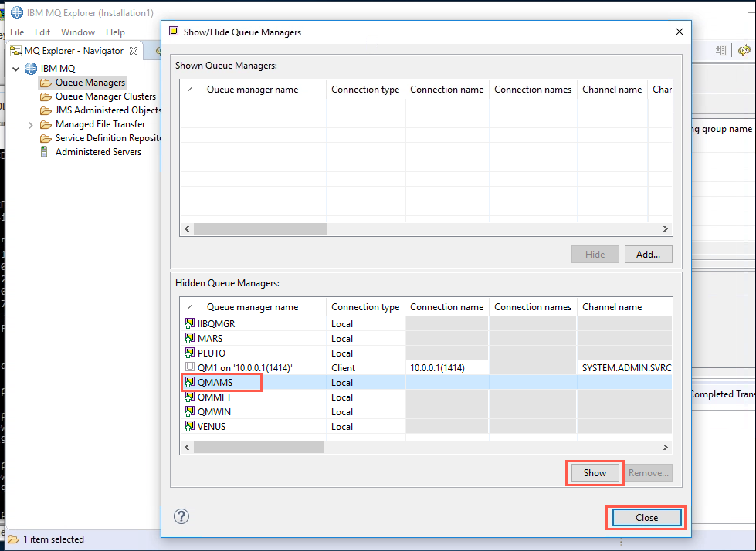756x551 pixels.
Task: Click the QMMFT row name text
Action: coord(215,397)
